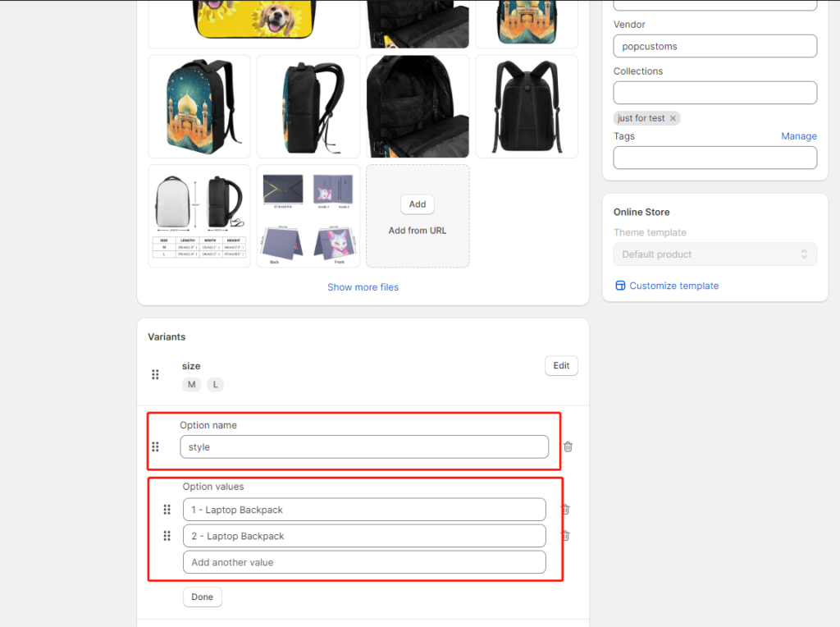Click the Vendor input field
This screenshot has height=627, width=840.
(714, 46)
